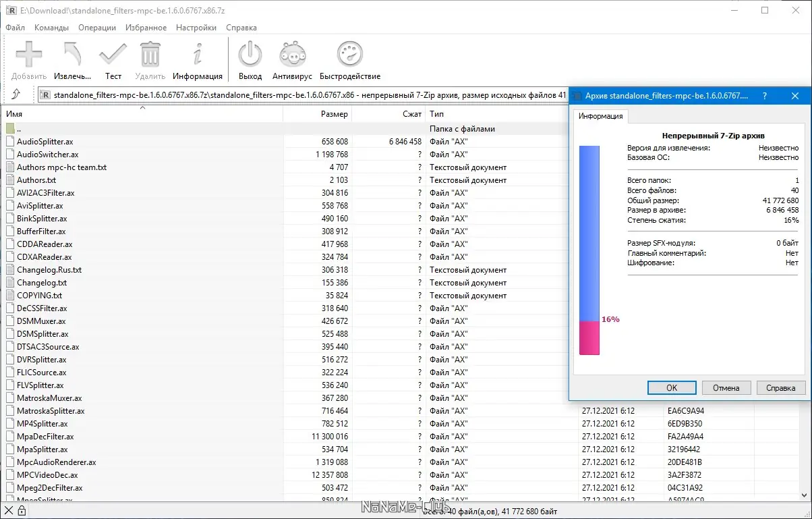
Task: Click Справка in the archive info dialog
Action: (x=780, y=387)
